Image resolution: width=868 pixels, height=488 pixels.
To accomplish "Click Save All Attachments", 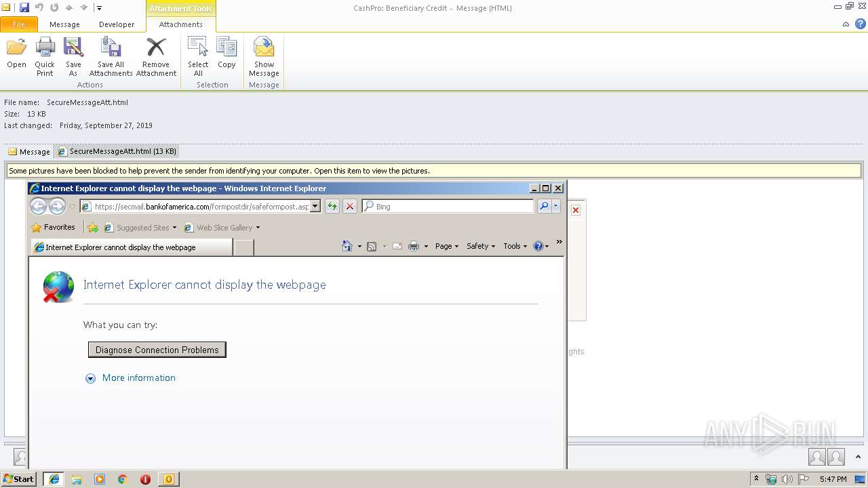I will pos(111,57).
